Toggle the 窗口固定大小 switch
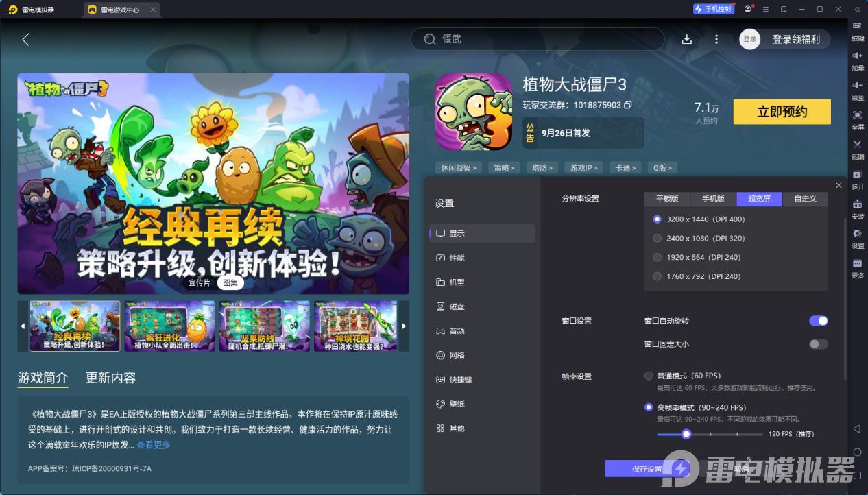The height and width of the screenshot is (495, 868). coord(819,344)
